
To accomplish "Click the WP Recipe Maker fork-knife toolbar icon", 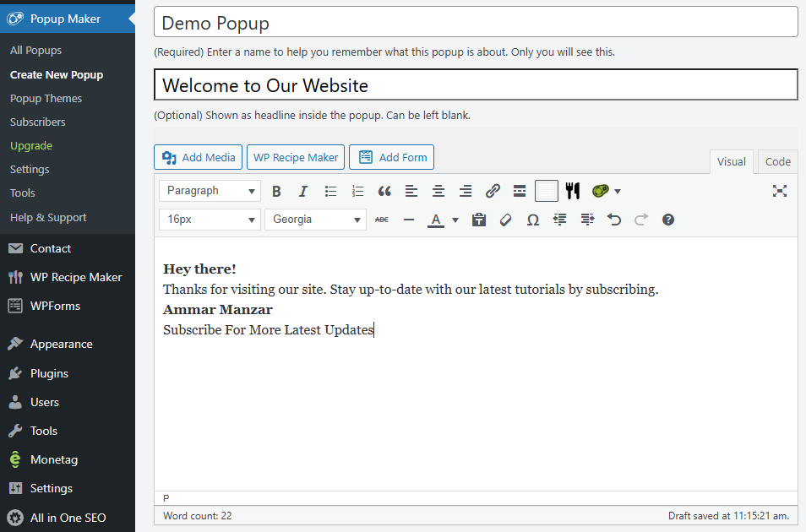I will 573,191.
